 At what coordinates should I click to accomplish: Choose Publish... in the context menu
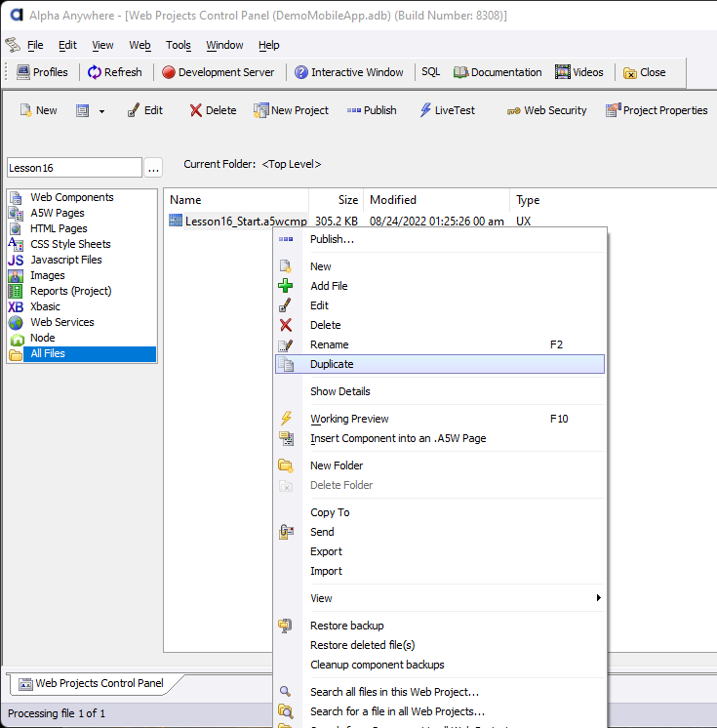[440, 239]
